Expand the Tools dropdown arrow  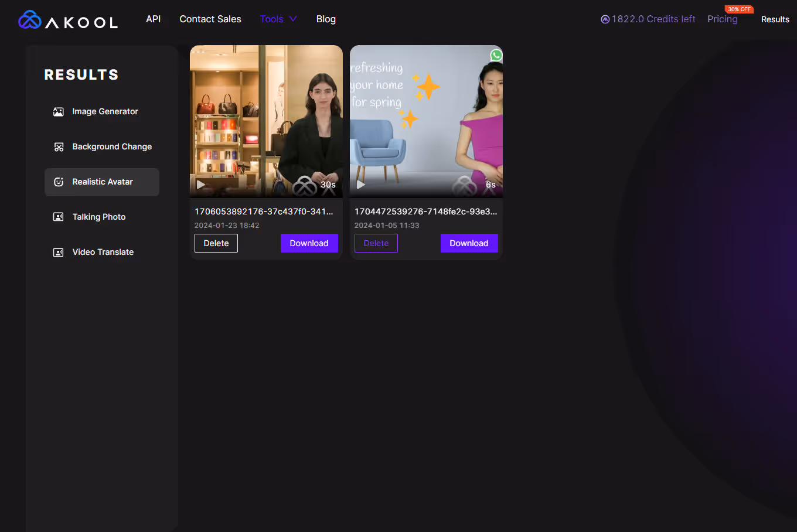pos(293,19)
